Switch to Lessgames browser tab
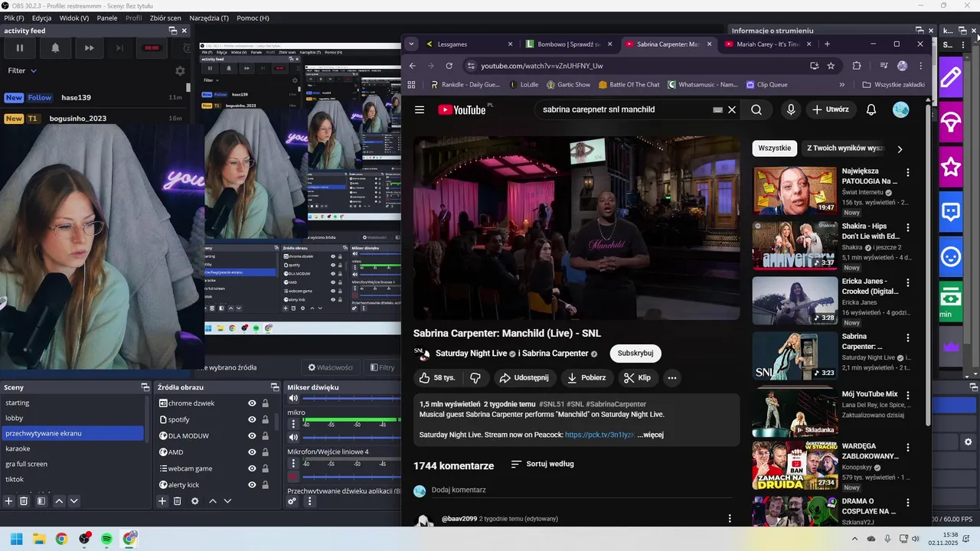 (x=468, y=44)
